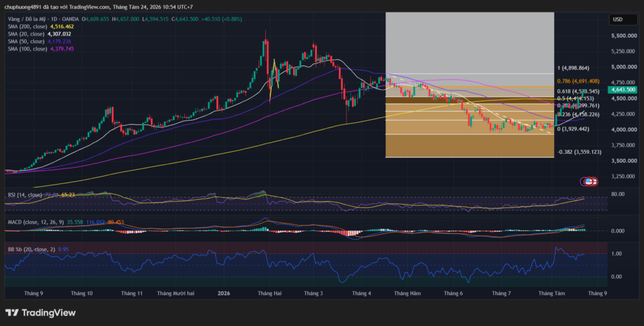Click the 5,250.000 price axis label
Viewport: 644px width, 326px height.
click(624, 52)
